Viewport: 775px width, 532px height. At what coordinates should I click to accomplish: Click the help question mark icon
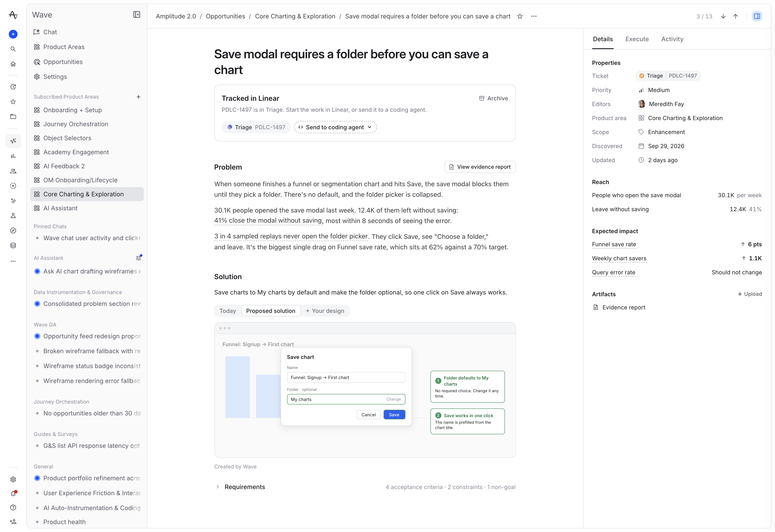pos(13,508)
